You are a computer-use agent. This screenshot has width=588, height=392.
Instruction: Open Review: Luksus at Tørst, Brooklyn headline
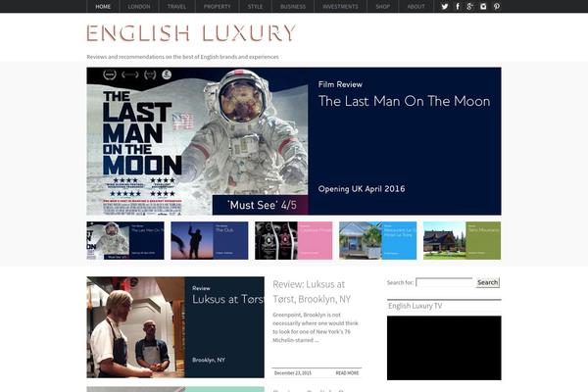[x=312, y=291]
